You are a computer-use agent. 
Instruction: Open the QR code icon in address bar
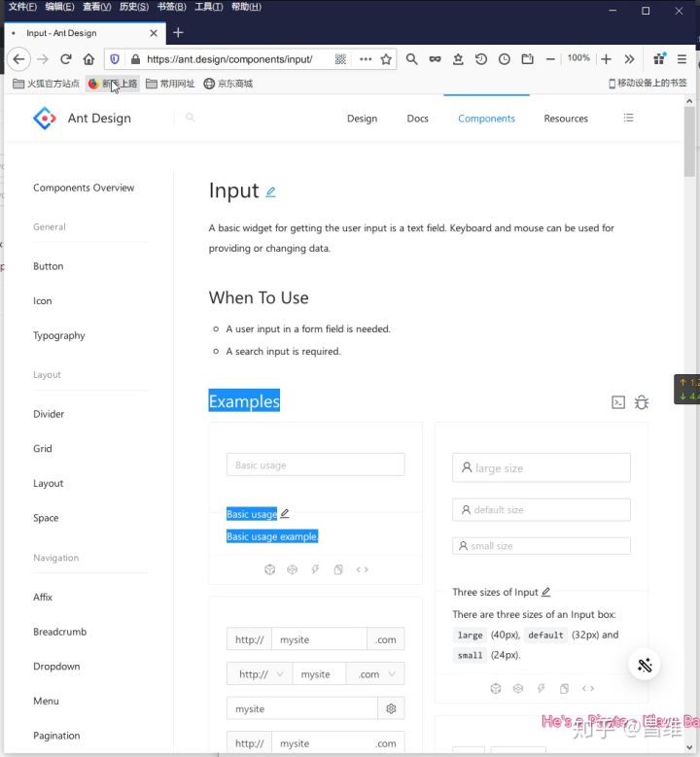340,59
